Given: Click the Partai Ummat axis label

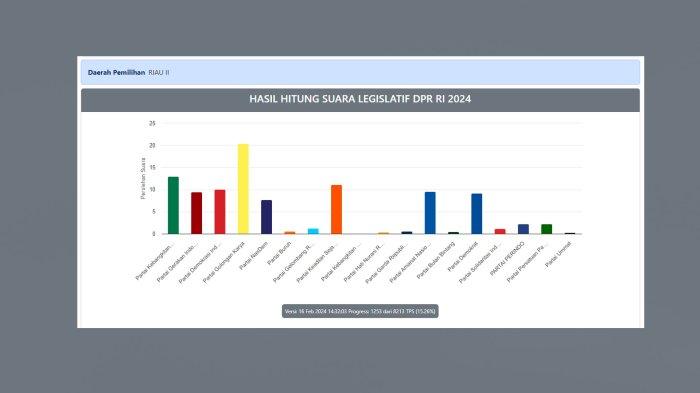Looking at the screenshot, I should 558,254.
